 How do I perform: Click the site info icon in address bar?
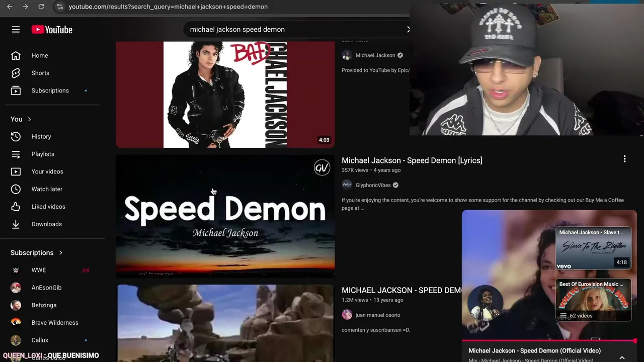click(x=59, y=7)
